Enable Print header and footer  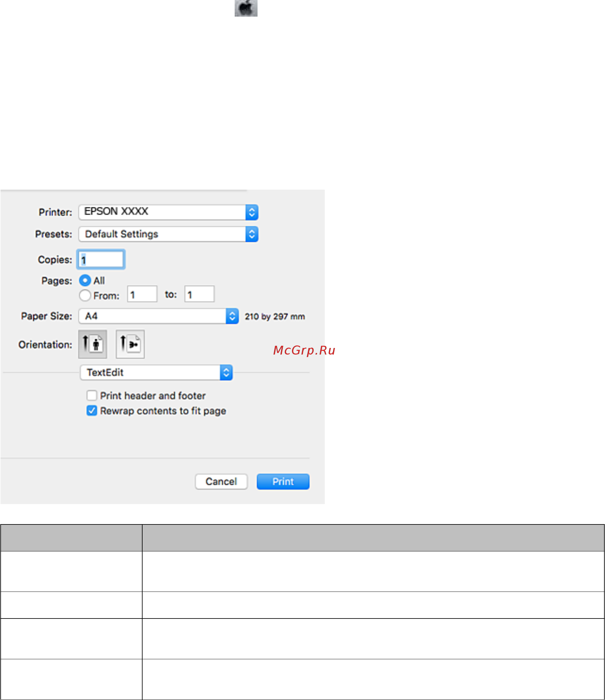pyautogui.click(x=91, y=395)
